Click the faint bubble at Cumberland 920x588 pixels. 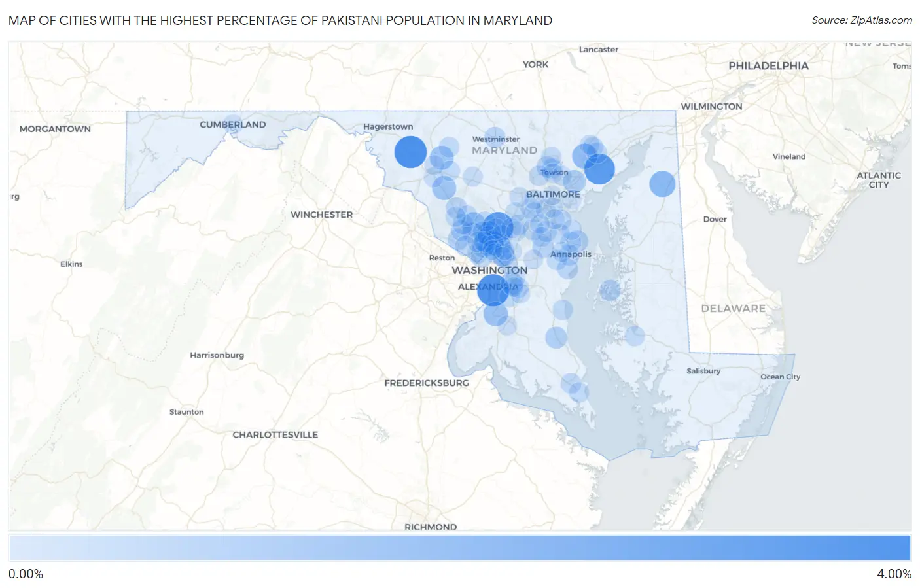(233, 123)
